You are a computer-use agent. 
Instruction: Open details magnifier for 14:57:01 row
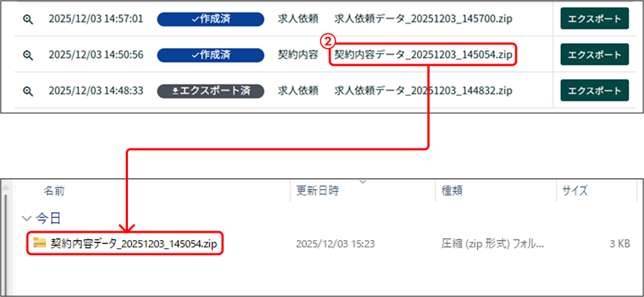coord(27,19)
